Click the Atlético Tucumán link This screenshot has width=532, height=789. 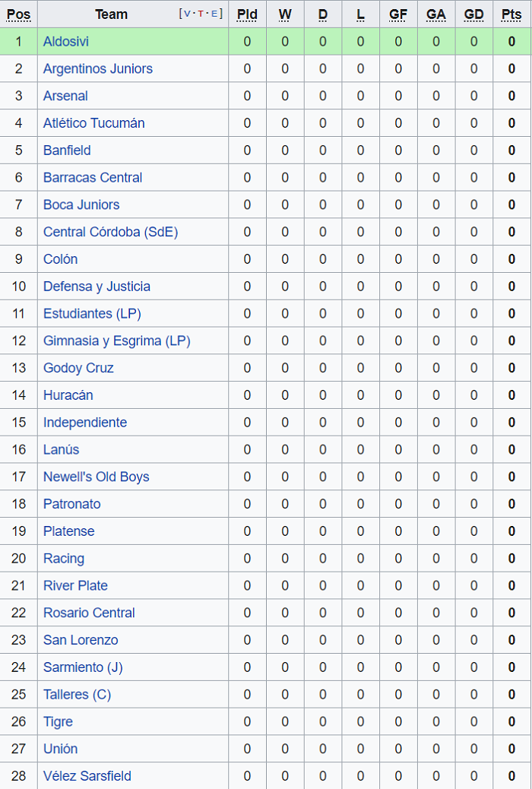pyautogui.click(x=93, y=123)
